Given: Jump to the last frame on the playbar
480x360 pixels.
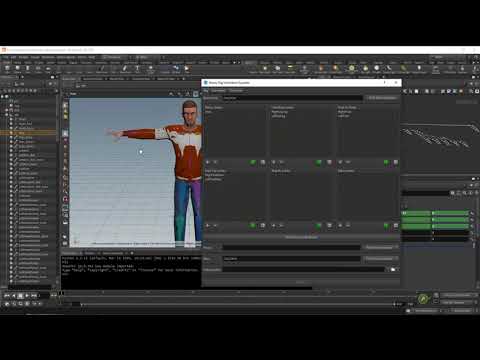Looking at the screenshot, I should click(34, 295).
